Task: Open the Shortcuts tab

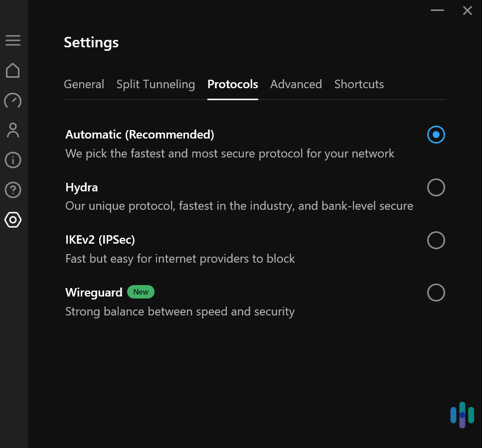Action: point(359,84)
